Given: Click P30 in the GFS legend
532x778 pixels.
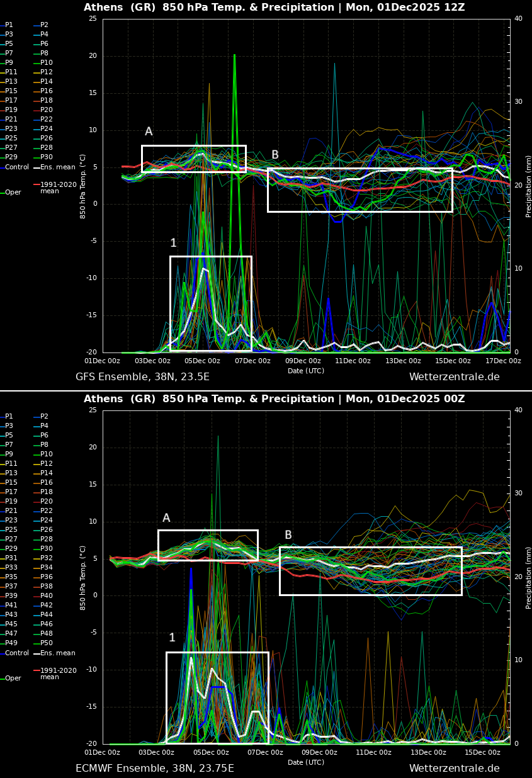Looking at the screenshot, I should 46,157.
